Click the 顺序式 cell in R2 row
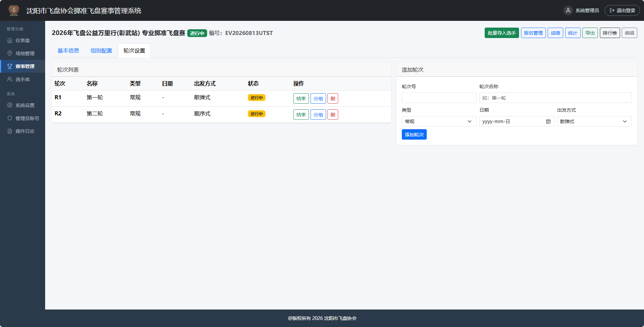The width and height of the screenshot is (644, 327). pyautogui.click(x=202, y=113)
